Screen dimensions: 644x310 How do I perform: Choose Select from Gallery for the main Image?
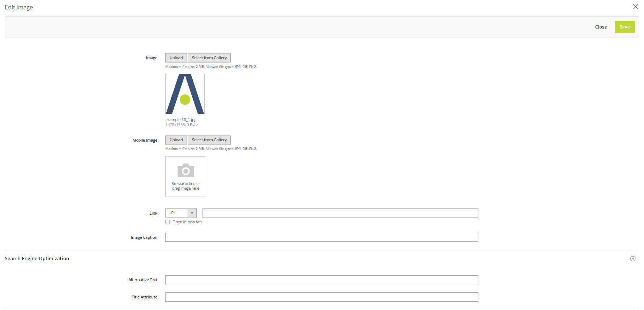[209, 58]
